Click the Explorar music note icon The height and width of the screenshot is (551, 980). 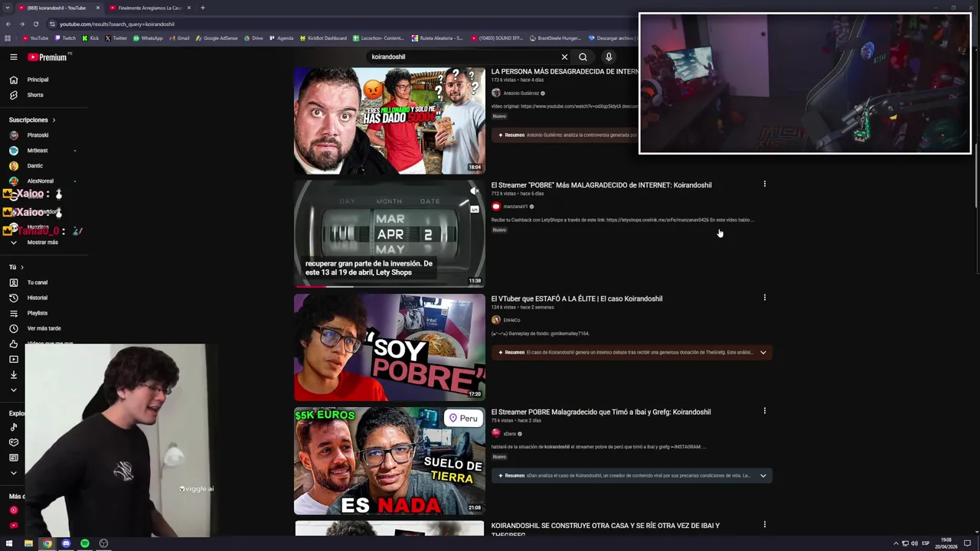tap(13, 427)
